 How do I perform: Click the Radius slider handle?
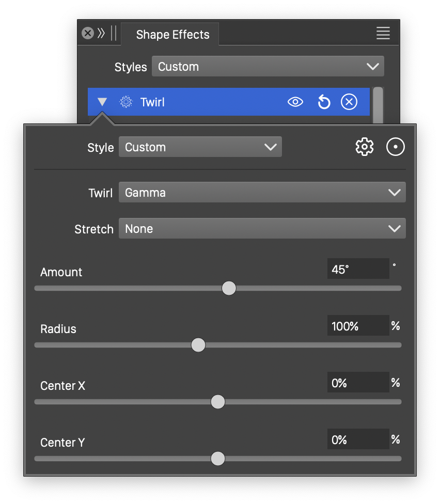click(198, 345)
